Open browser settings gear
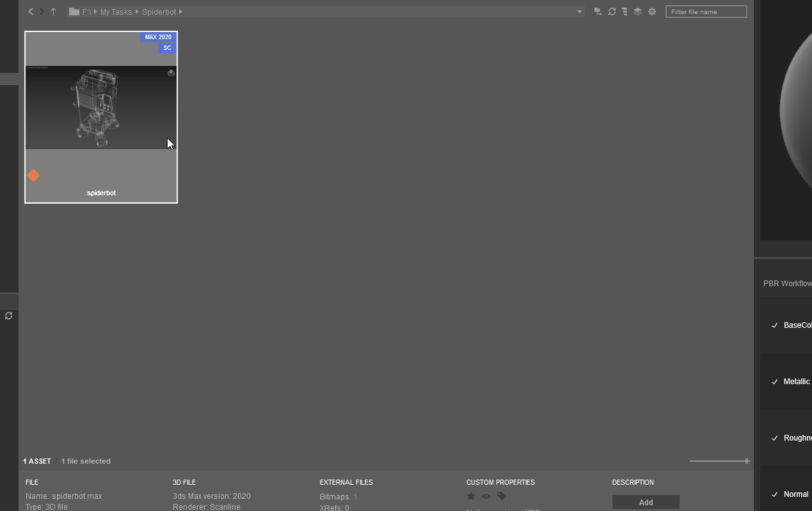Image resolution: width=812 pixels, height=511 pixels. pos(652,12)
